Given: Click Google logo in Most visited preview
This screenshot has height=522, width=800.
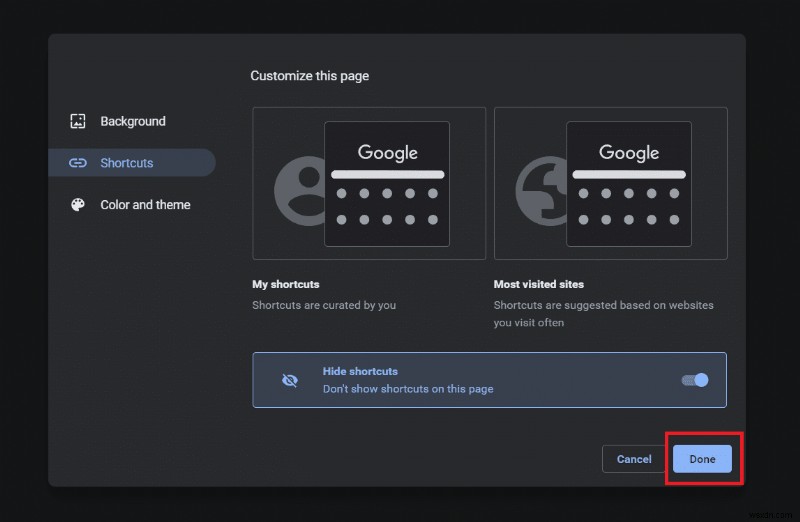Looking at the screenshot, I should [x=628, y=153].
